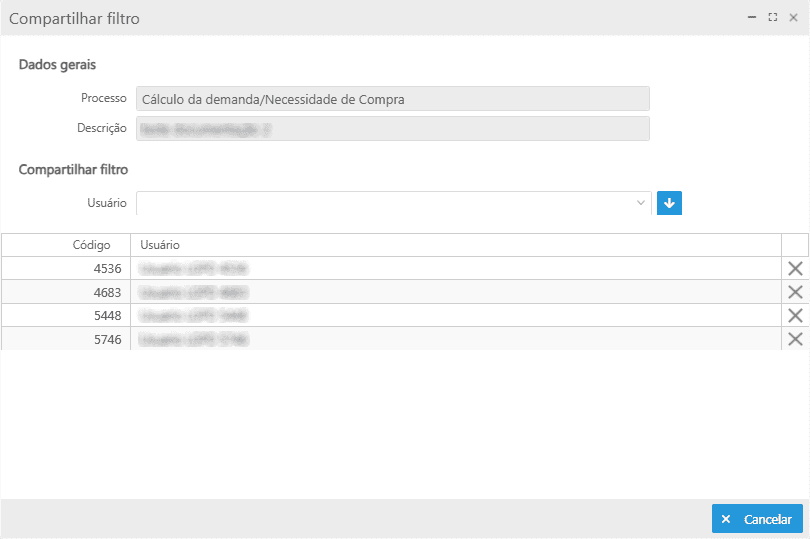The width and height of the screenshot is (810, 539).
Task: Maximize the Compartilhar filtro dialog
Action: (x=772, y=18)
